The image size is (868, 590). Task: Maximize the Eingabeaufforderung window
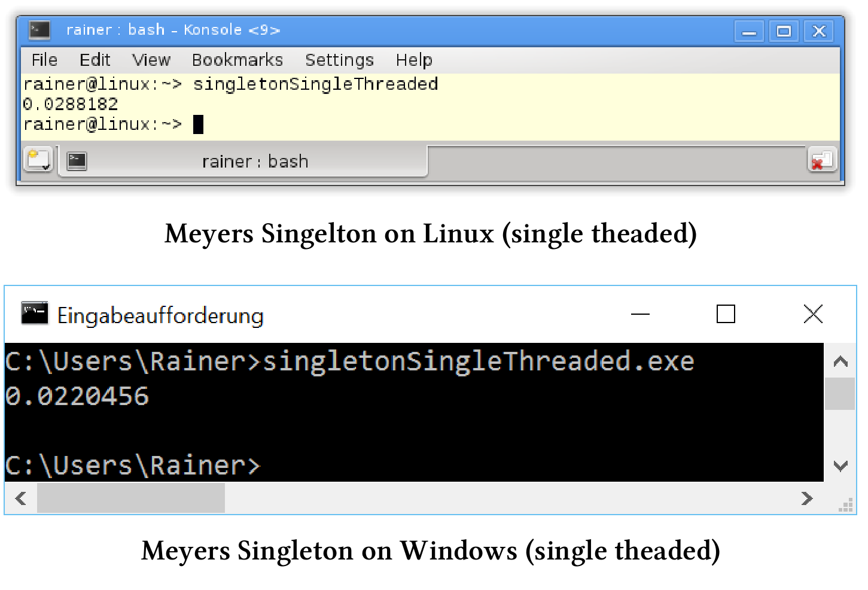(726, 314)
